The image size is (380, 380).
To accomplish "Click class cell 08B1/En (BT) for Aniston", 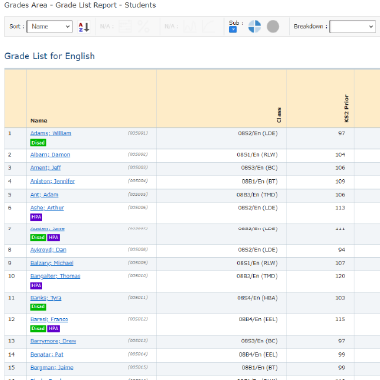I will click(x=259, y=181).
